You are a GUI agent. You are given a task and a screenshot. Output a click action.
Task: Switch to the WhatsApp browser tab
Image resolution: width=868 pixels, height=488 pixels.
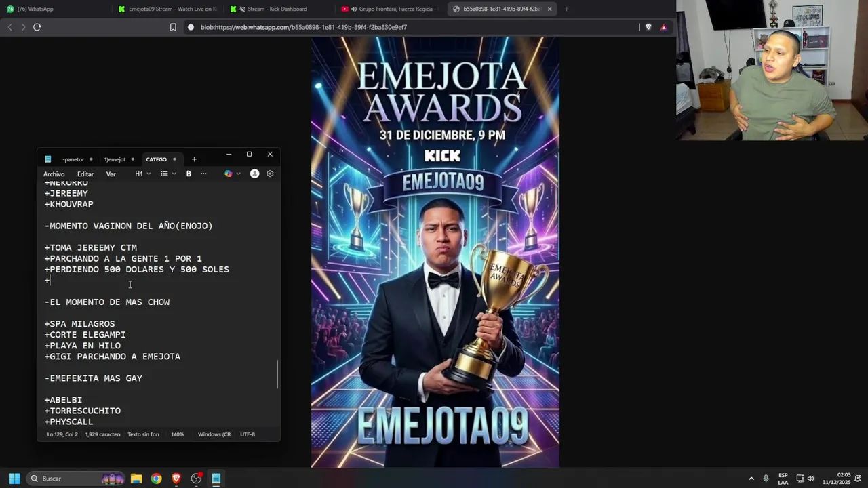(x=53, y=9)
